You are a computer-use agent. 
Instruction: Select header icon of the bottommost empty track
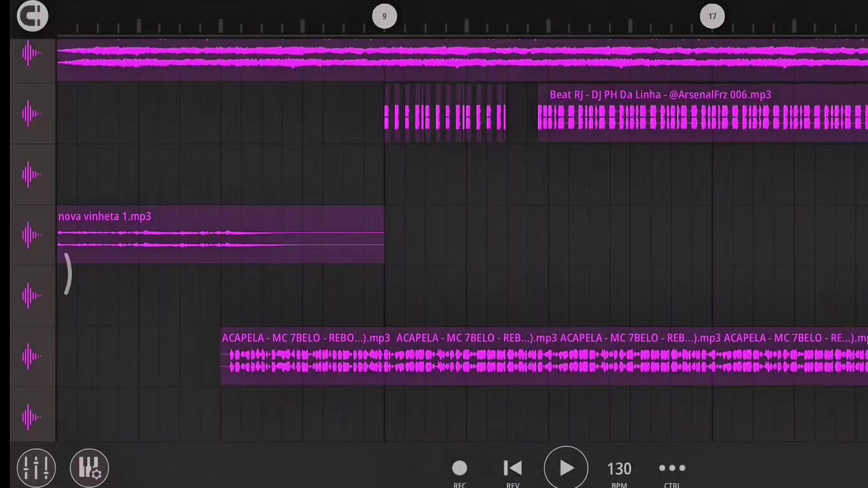point(33,417)
